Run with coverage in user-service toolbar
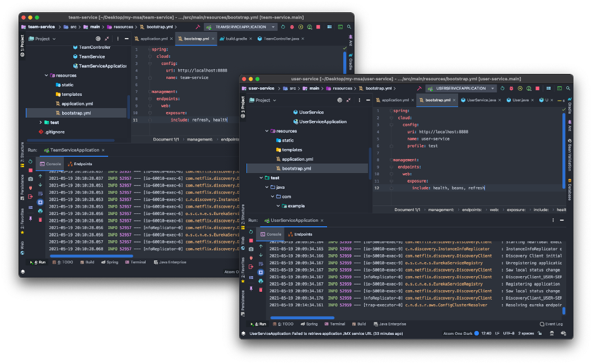The height and width of the screenshot is (364, 592). (520, 88)
